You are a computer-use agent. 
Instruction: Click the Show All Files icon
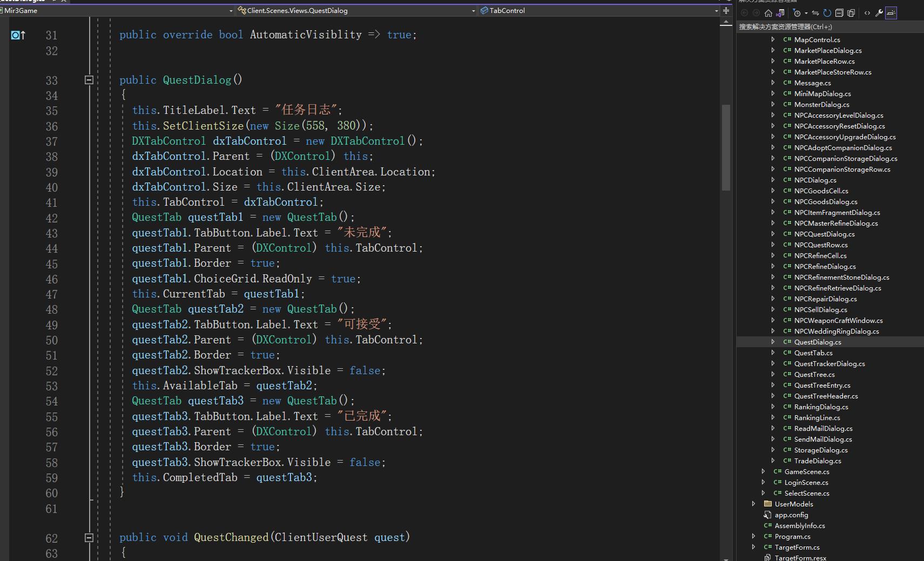point(851,13)
